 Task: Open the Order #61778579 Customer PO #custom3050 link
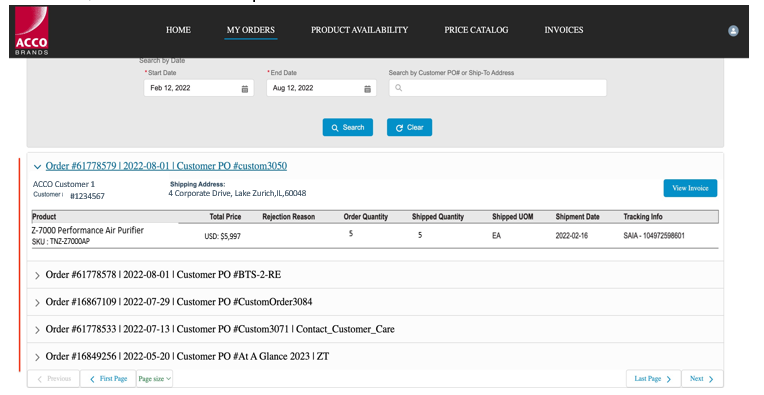(x=166, y=166)
